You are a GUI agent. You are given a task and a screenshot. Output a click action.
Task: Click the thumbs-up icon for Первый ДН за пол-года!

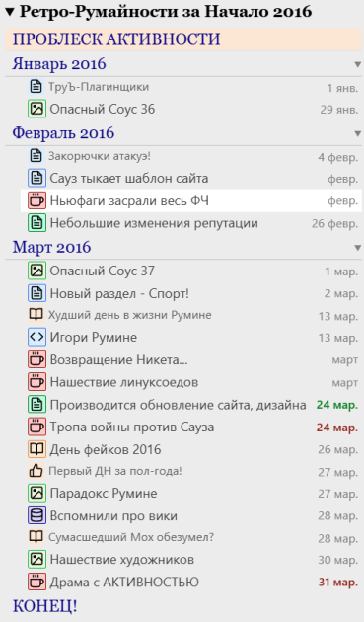tap(36, 471)
